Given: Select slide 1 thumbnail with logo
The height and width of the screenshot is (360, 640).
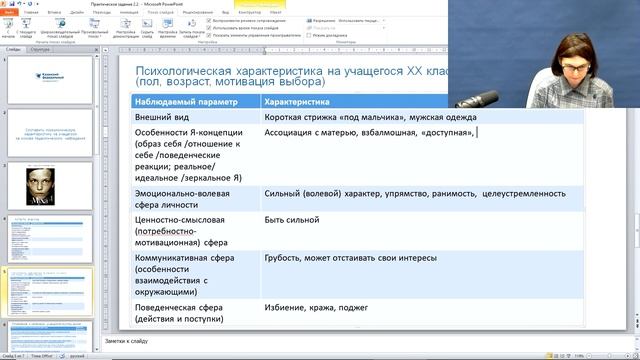Looking at the screenshot, I should coord(50,80).
